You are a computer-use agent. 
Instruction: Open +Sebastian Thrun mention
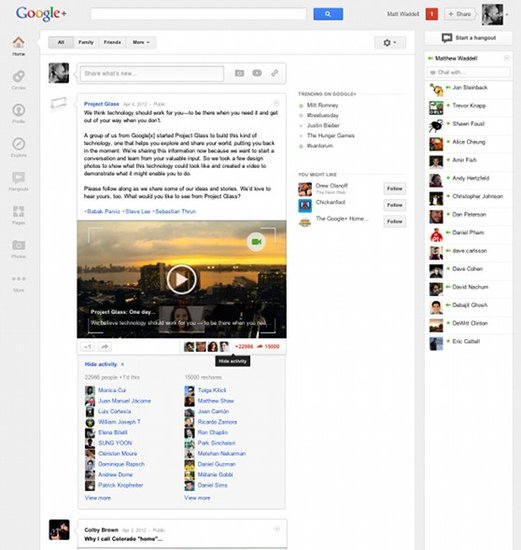pos(174,212)
